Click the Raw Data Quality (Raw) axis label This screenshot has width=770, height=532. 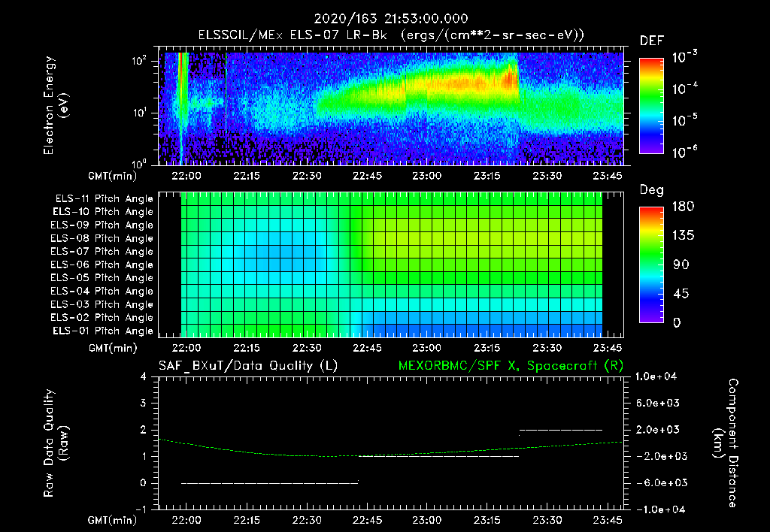coord(56,443)
